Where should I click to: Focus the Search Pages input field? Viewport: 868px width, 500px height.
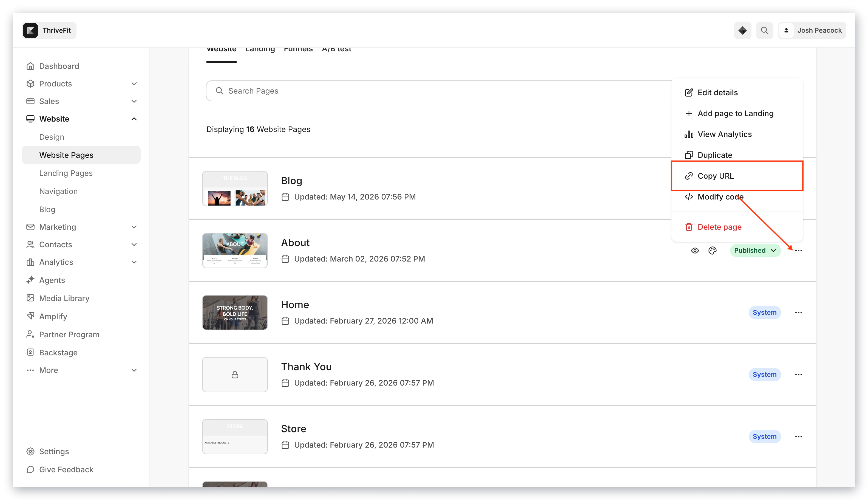[438, 91]
